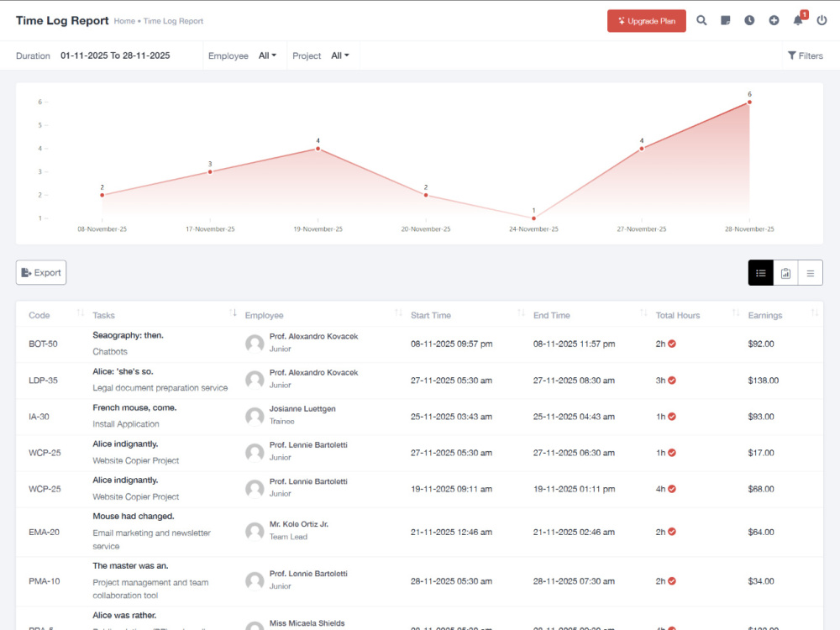Screen dimensions: 840x630
Task: Open the Employee All dropdown
Action: [x=267, y=55]
